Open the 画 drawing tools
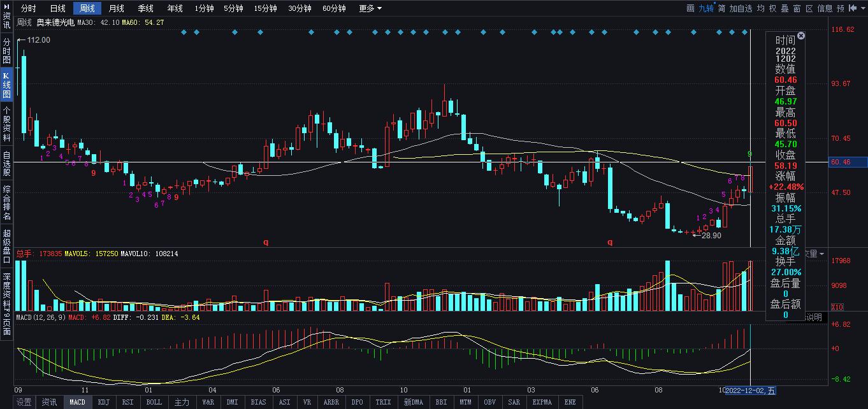Screen dimensions: 868x409 coord(690,8)
